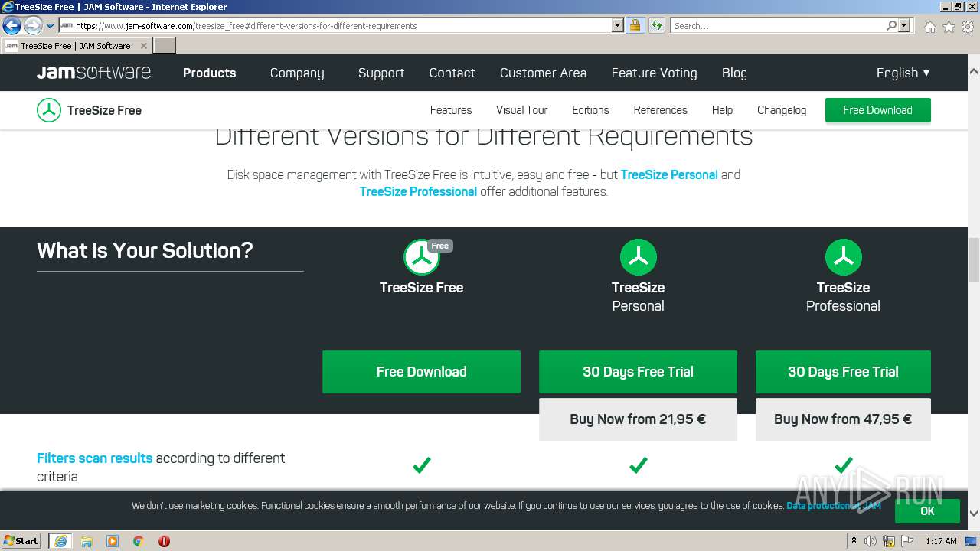Click the TreeSize Free edition icon
The image size is (980, 551).
pyautogui.click(x=422, y=257)
